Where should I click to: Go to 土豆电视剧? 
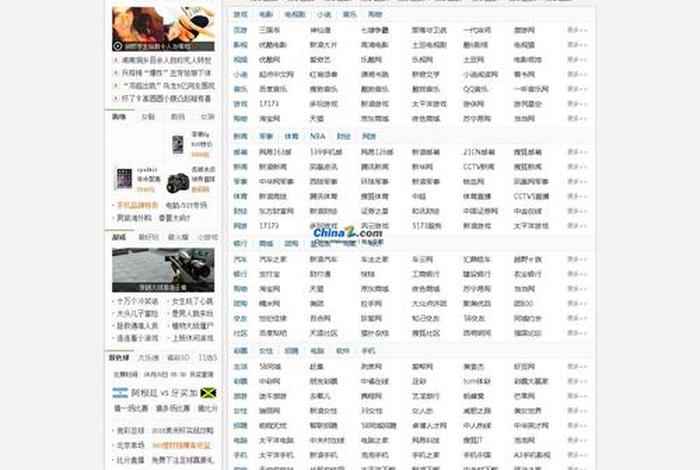429,45
